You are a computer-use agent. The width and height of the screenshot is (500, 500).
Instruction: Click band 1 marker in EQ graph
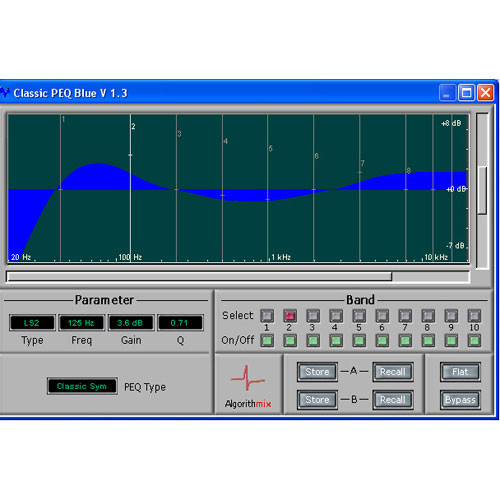[60, 189]
